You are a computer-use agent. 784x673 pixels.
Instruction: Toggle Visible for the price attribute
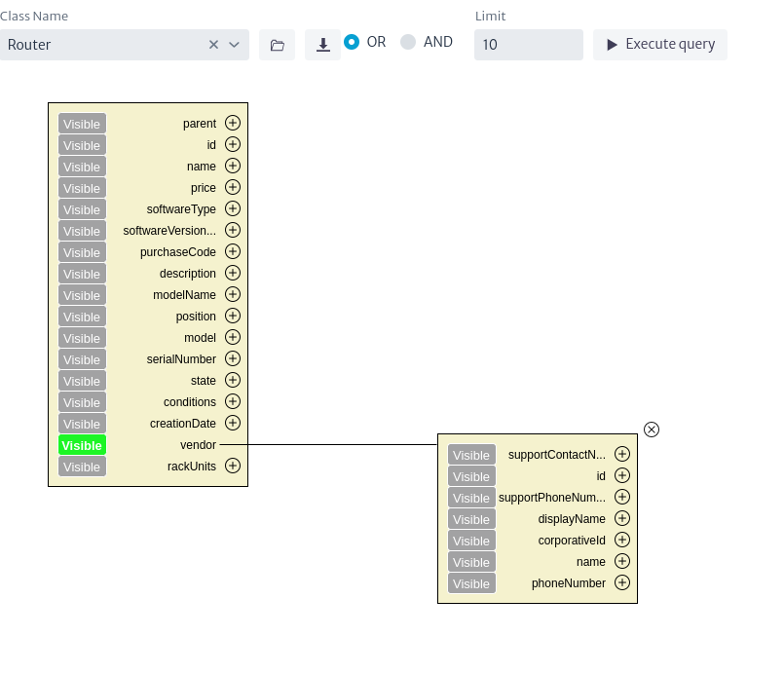tap(82, 188)
